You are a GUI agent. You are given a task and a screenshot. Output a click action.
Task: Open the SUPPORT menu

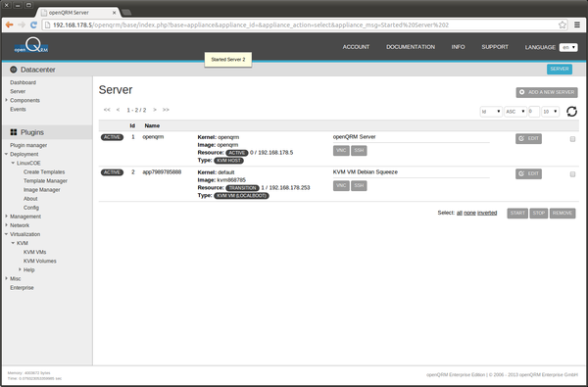(495, 47)
